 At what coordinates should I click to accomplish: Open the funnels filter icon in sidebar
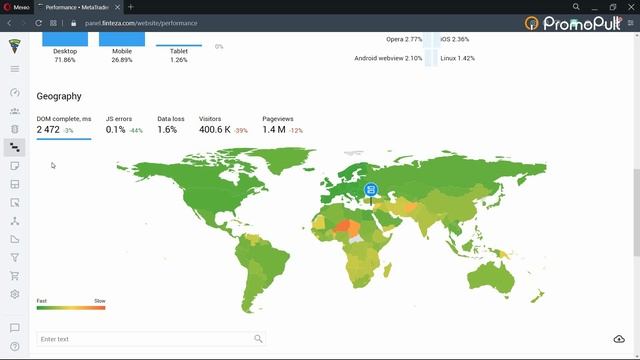(x=15, y=258)
